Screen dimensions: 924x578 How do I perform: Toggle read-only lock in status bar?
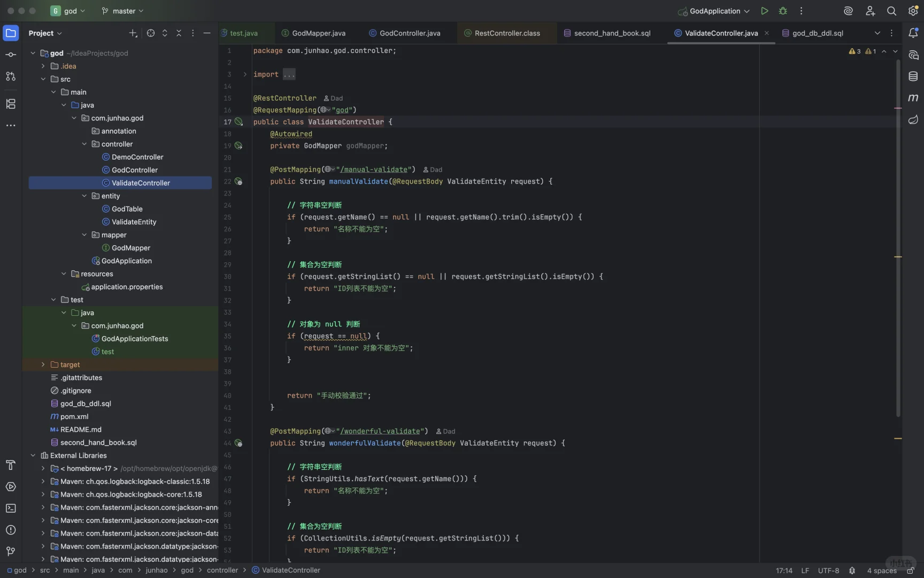coord(910,571)
